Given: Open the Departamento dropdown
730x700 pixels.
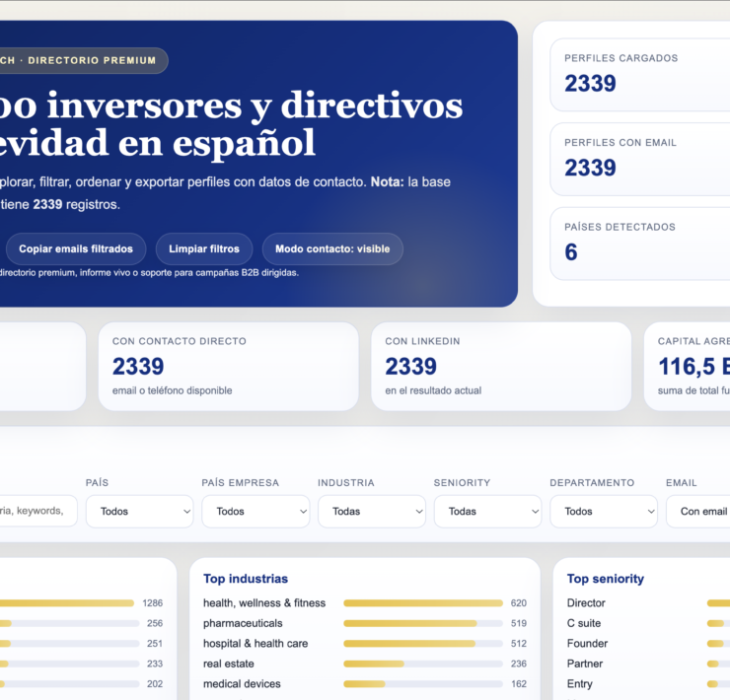Looking at the screenshot, I should click(604, 511).
